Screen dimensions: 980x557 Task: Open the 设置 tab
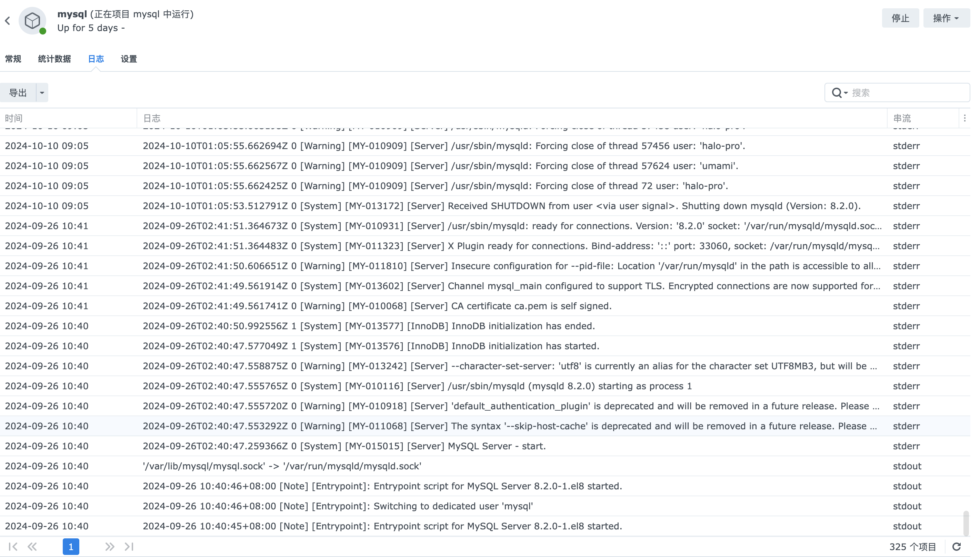(129, 59)
